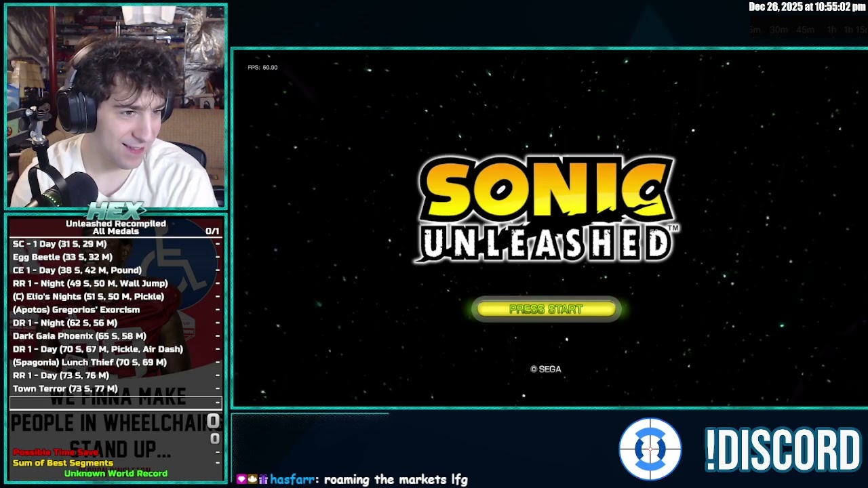Select the 'SC - 1 Day (31 S, 29 M)' split
Screen dimensions: 868x488
(116, 244)
